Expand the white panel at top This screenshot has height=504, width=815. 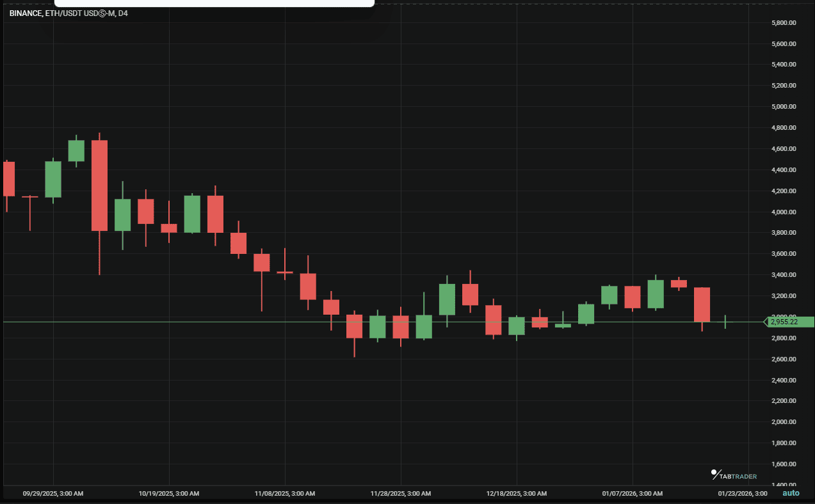(x=214, y=3)
